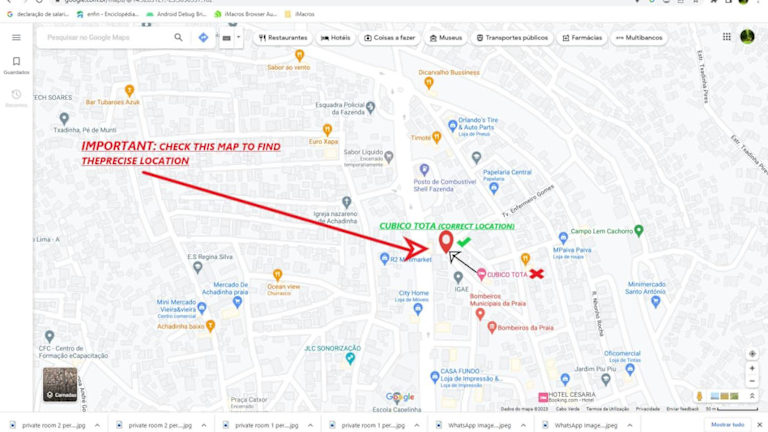Expand the map imagery strip chevron

(x=752, y=396)
